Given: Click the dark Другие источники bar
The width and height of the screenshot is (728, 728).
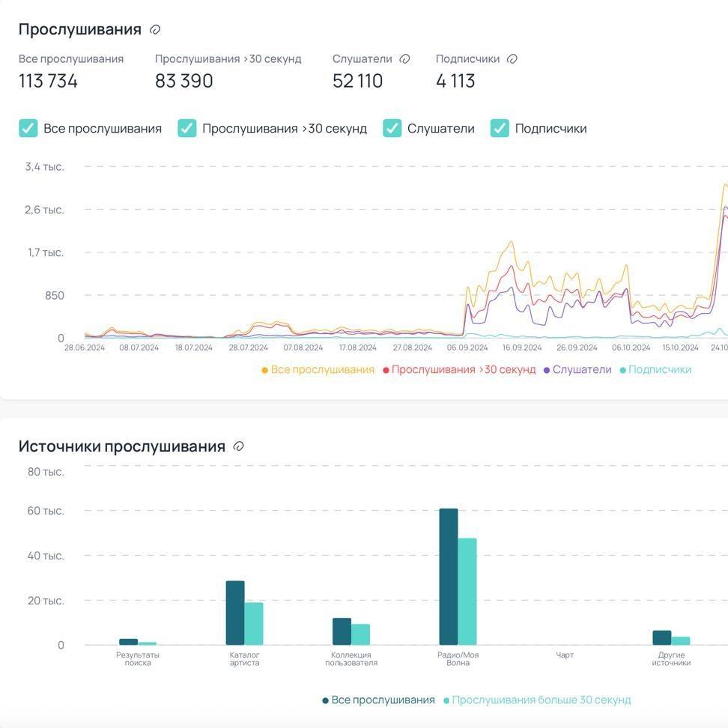Looking at the screenshot, I should pyautogui.click(x=662, y=637).
